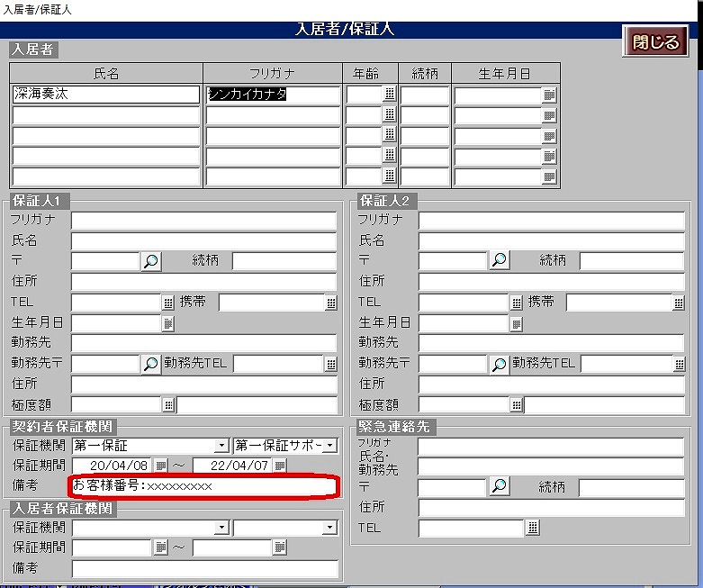Image resolution: width=703 pixels, height=588 pixels.
Task: Click keypad icon beside 緊急連絡先 TEL
Action: (x=533, y=528)
